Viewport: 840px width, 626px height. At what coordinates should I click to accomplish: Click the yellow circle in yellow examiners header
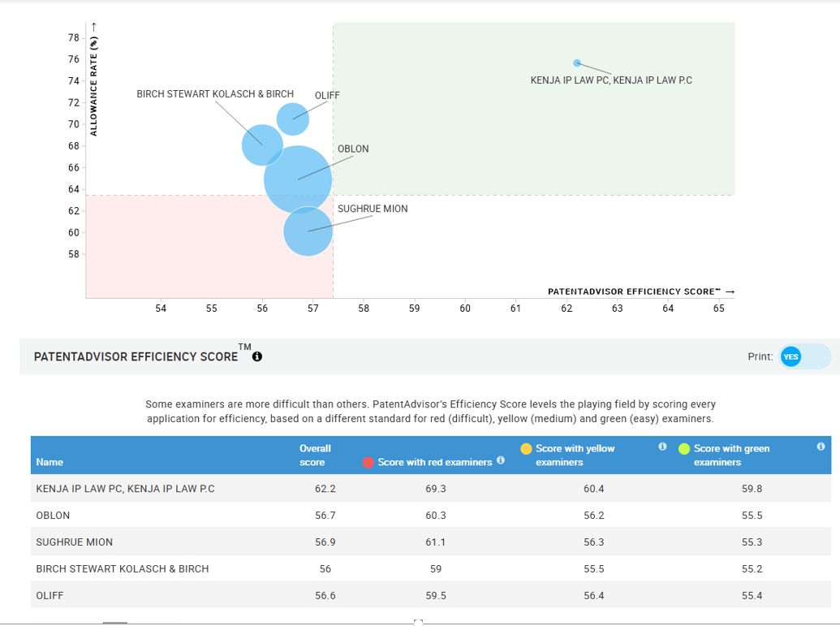click(x=526, y=448)
